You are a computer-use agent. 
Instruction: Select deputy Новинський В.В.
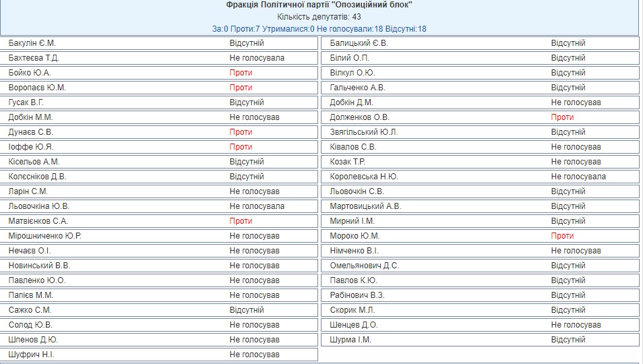[39, 266]
